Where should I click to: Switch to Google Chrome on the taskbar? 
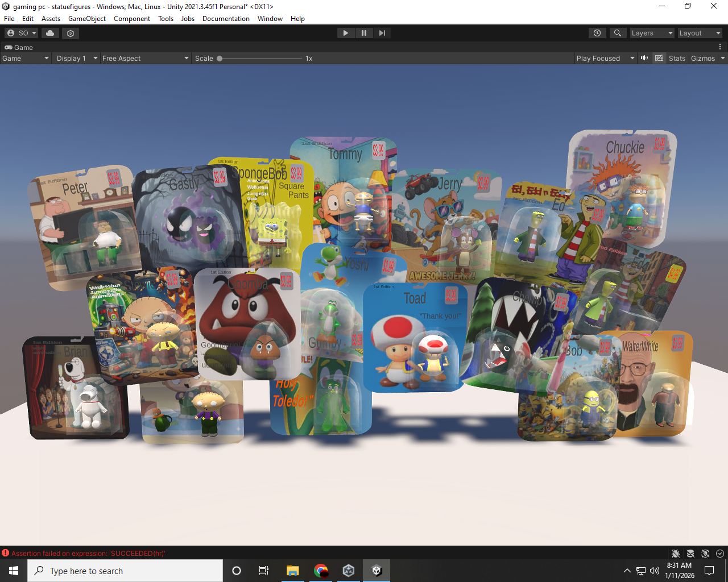click(321, 571)
